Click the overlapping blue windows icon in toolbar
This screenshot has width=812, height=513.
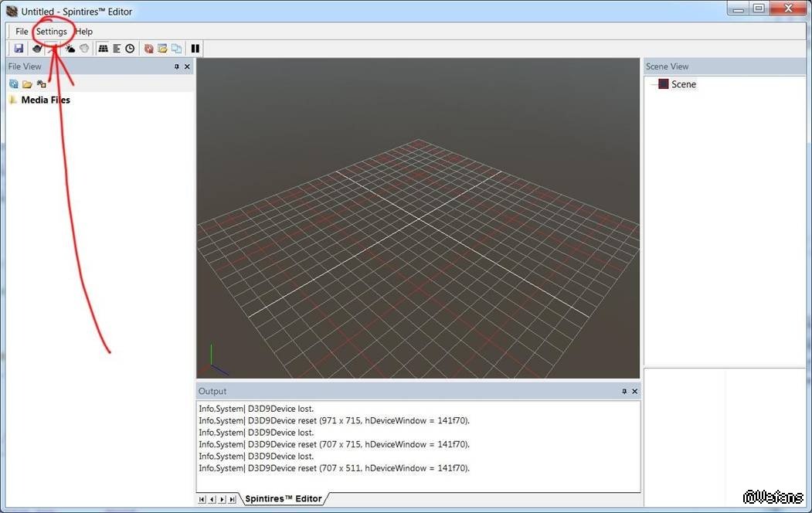tap(176, 49)
